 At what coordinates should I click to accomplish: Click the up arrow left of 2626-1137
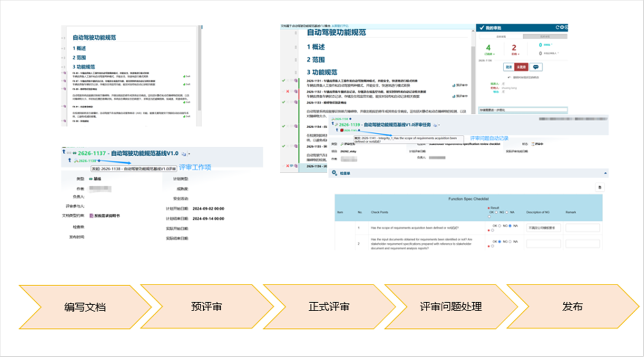[64, 152]
